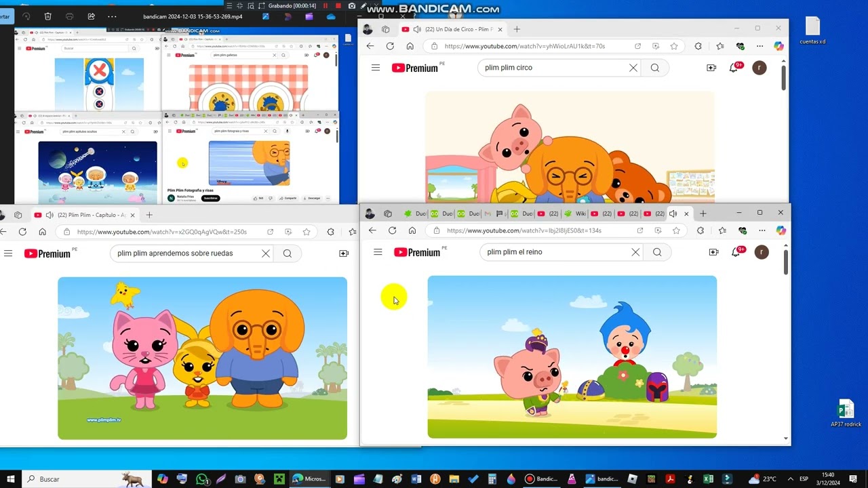Stop the Bandicam recording

click(338, 6)
